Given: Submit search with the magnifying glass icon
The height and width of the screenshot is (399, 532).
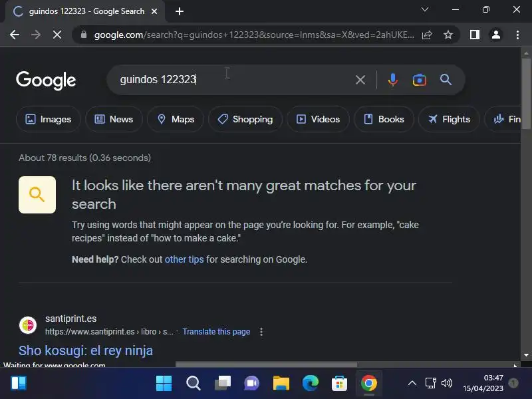Looking at the screenshot, I should pos(446,80).
